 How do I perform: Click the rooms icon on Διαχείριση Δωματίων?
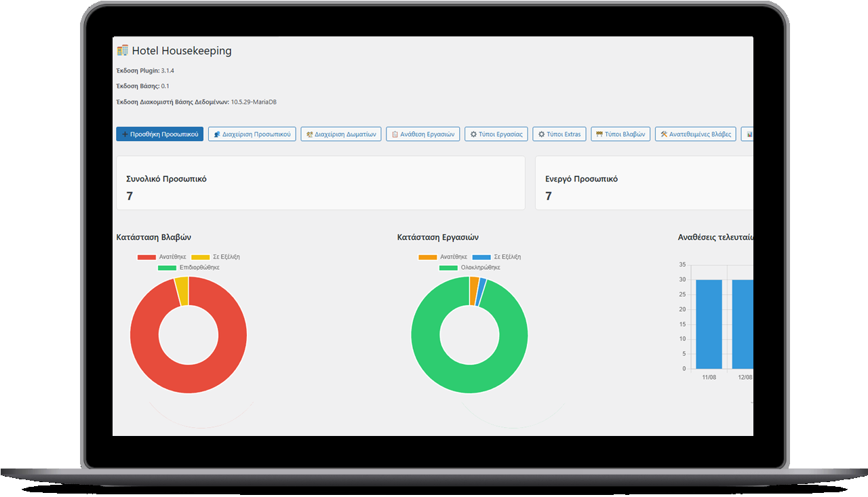(309, 134)
